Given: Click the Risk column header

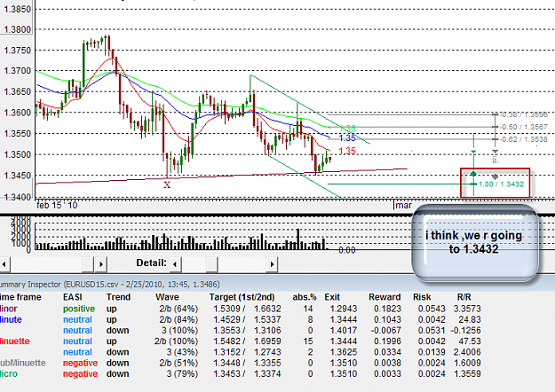Looking at the screenshot, I should coord(422,297).
